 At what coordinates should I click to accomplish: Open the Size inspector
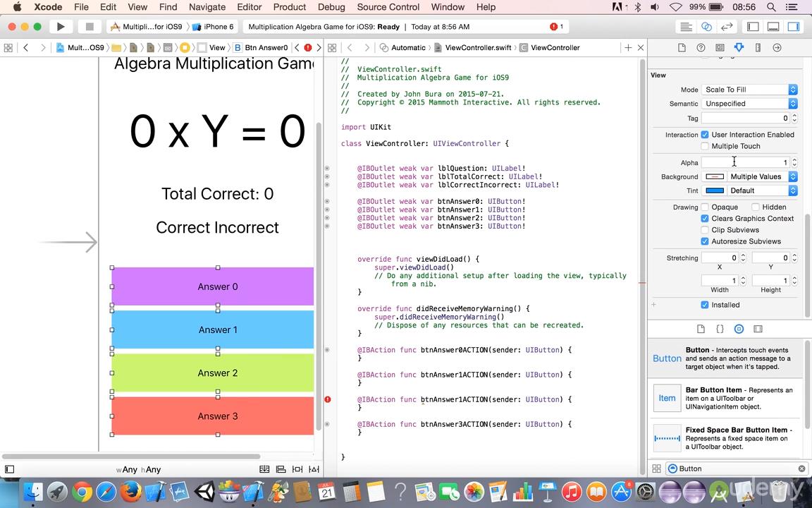(x=758, y=48)
